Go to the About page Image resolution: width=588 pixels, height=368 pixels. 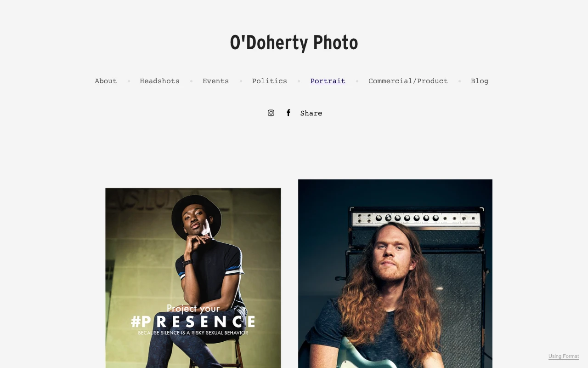pyautogui.click(x=106, y=81)
